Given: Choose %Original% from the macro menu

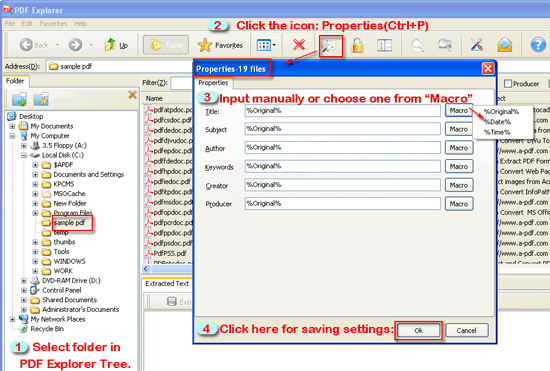Looking at the screenshot, I should tap(501, 112).
